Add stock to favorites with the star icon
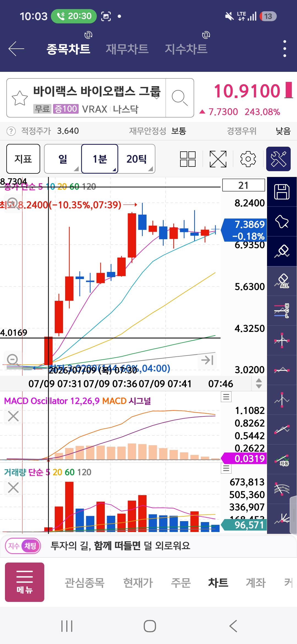The height and width of the screenshot is (644, 297). tap(20, 98)
